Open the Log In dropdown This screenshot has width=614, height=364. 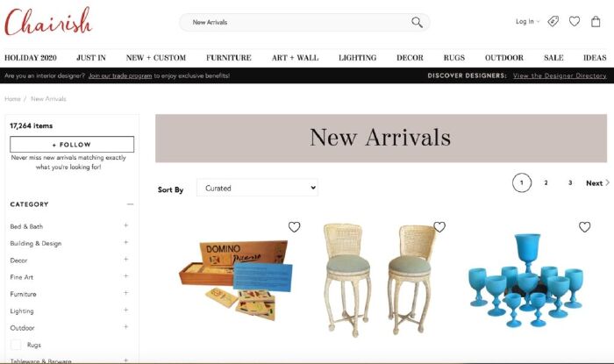point(527,22)
